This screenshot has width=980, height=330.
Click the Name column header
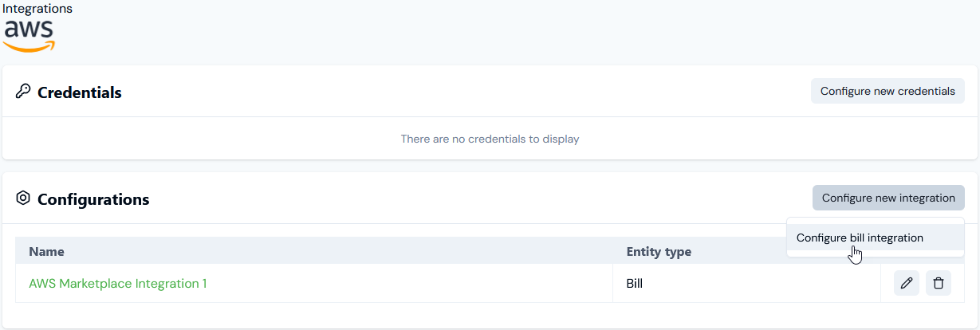[46, 251]
